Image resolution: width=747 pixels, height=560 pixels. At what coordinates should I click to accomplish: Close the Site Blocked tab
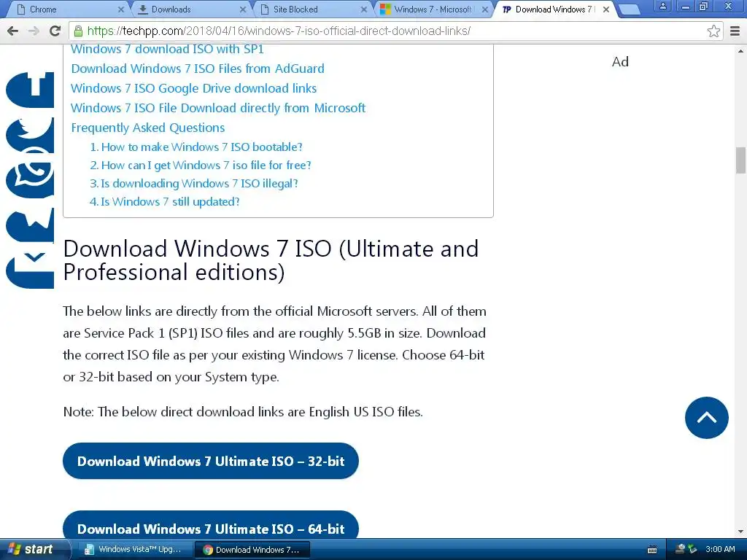pyautogui.click(x=364, y=9)
